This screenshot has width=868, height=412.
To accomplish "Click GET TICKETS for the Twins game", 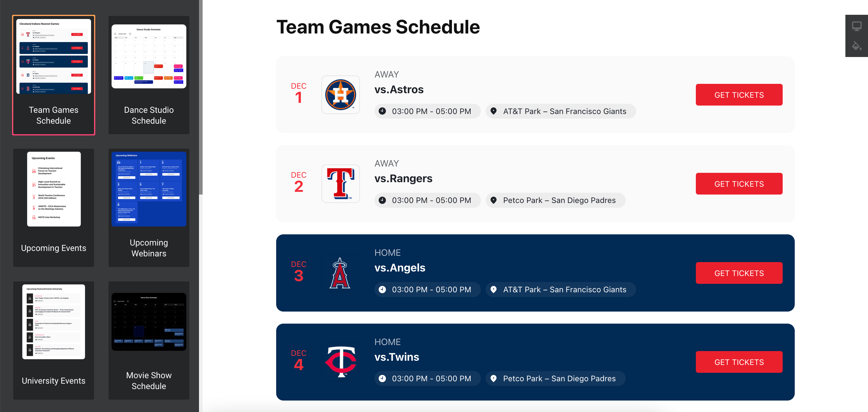I will pos(739,362).
